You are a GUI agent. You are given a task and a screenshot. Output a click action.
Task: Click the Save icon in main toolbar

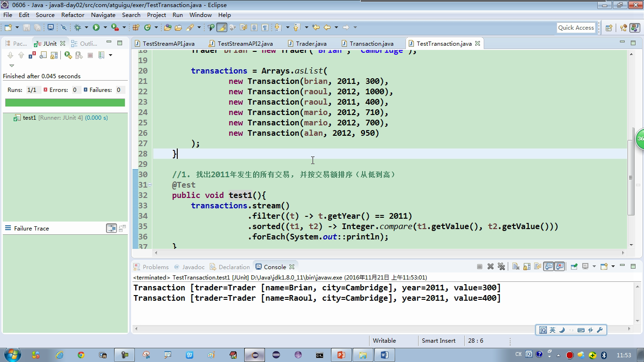26,27
